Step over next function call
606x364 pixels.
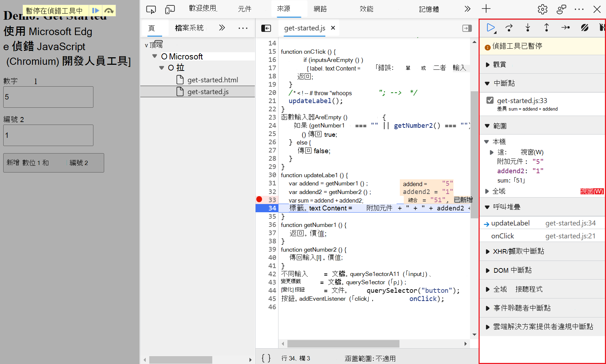click(x=509, y=28)
